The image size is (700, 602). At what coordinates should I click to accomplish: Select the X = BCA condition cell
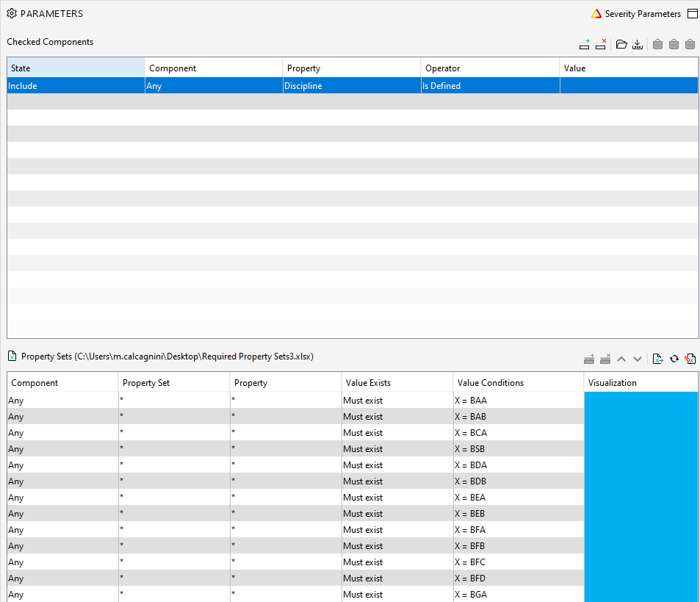point(519,432)
